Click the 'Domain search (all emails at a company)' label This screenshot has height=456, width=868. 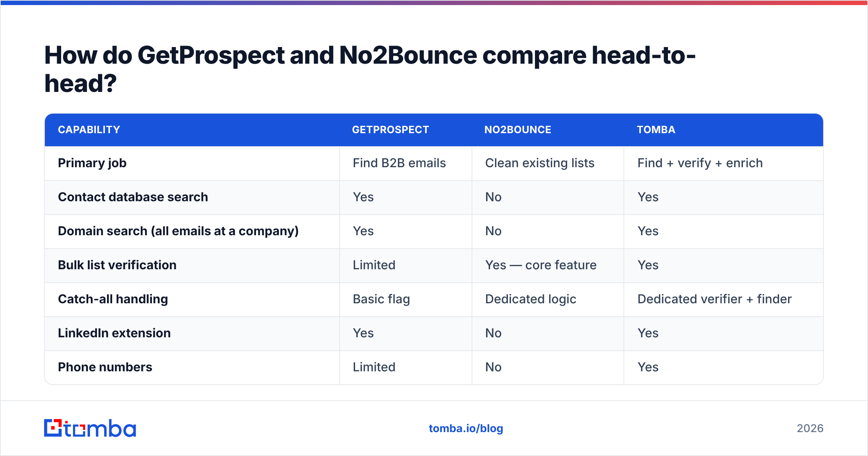coord(178,231)
